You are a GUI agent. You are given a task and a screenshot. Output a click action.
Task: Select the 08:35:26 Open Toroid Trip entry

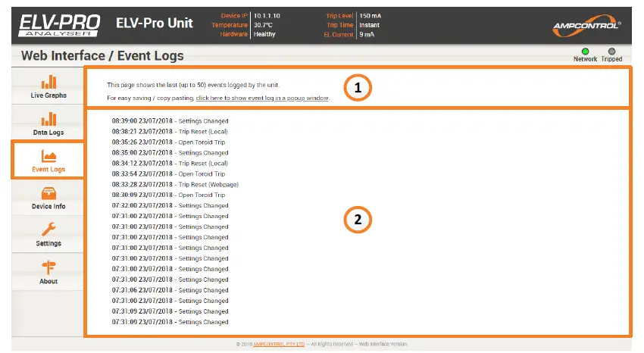[x=168, y=142]
